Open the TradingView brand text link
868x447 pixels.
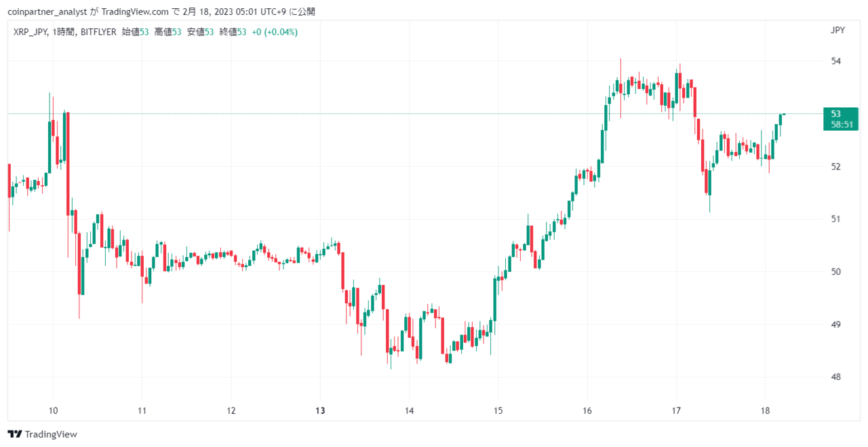(x=51, y=434)
